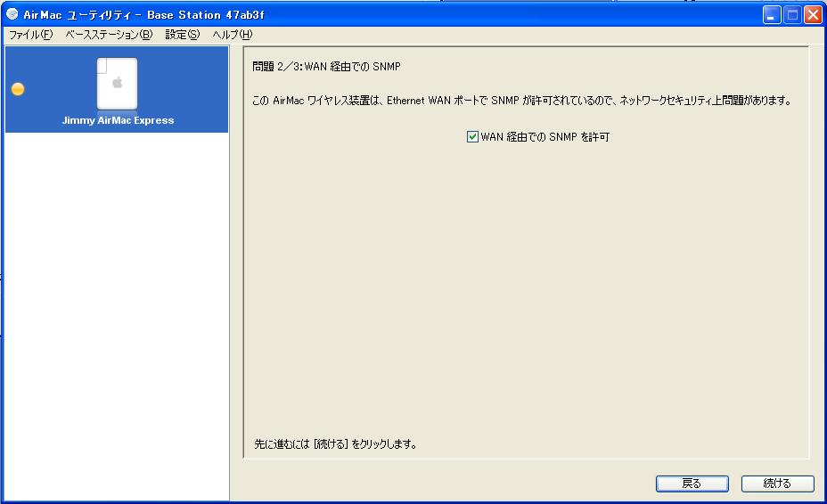Minimize the AirMac utility window
The image size is (827, 504).
click(772, 15)
